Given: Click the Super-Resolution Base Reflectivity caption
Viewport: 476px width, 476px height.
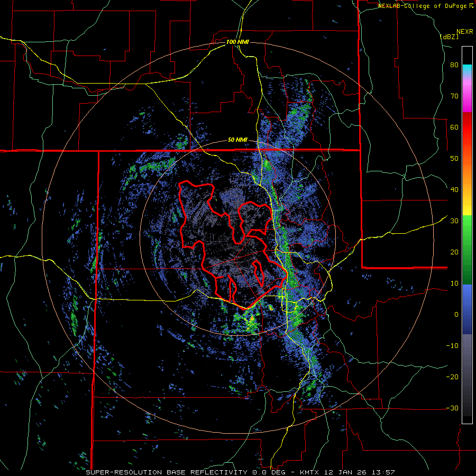Looking at the screenshot, I should (167, 472).
